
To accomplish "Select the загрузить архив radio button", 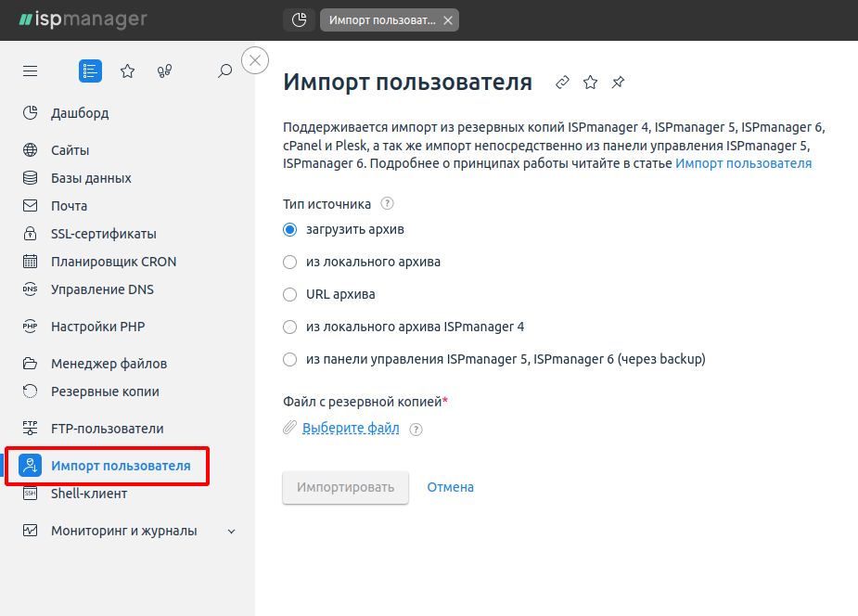I will click(x=290, y=230).
